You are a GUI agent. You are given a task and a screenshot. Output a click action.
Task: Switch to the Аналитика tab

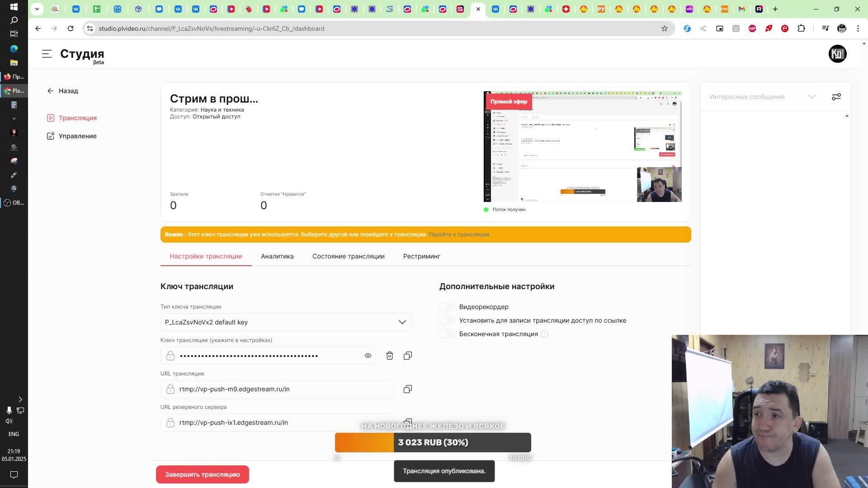tap(277, 256)
